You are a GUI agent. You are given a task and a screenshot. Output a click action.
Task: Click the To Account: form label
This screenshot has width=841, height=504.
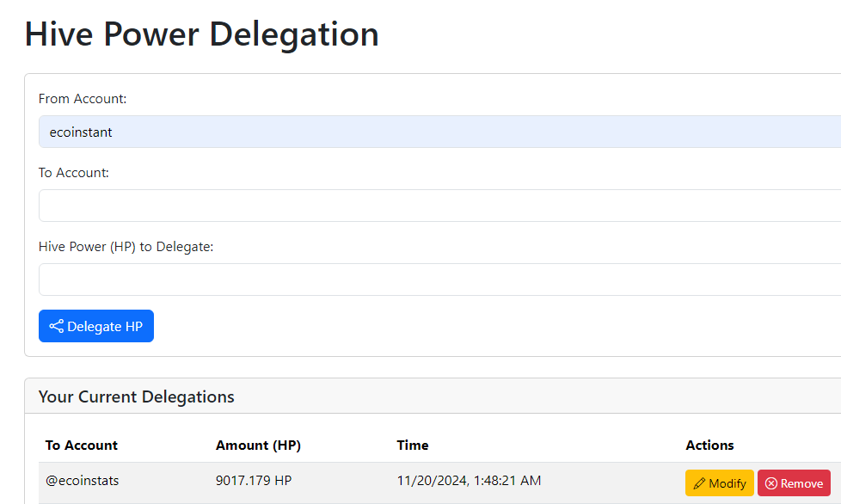click(x=73, y=173)
